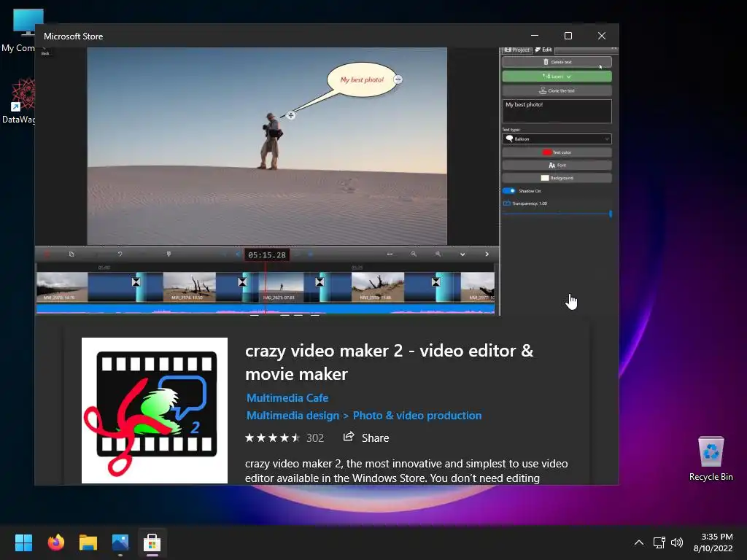Open the Multimedia Cafe publisher link
Viewport: 747px width, 560px height.
(x=287, y=397)
